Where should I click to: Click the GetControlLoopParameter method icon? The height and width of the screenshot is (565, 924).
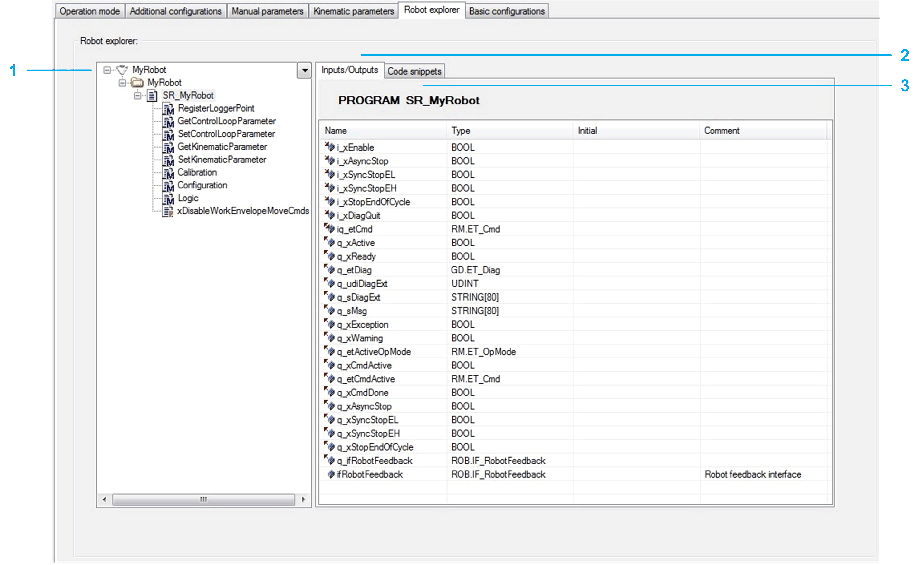[x=168, y=121]
